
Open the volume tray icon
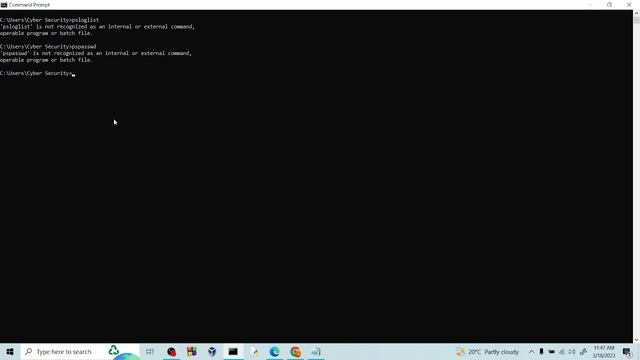[x=572, y=351]
